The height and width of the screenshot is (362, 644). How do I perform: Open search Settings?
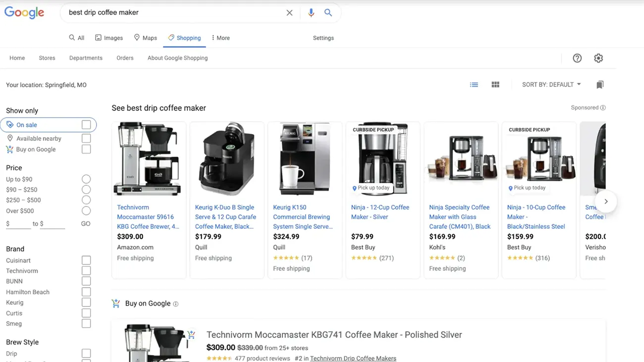323,38
